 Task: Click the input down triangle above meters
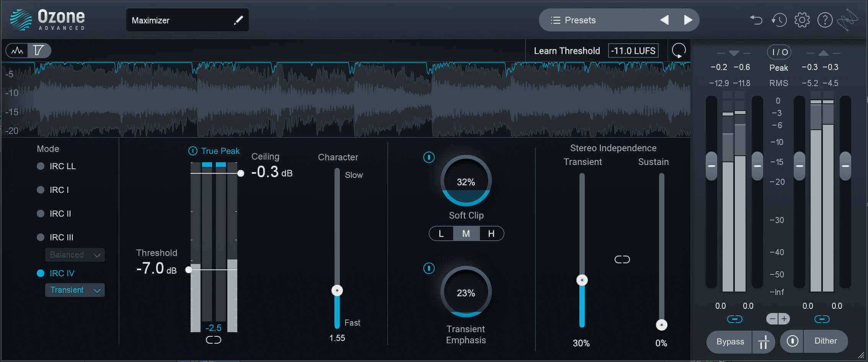(734, 53)
